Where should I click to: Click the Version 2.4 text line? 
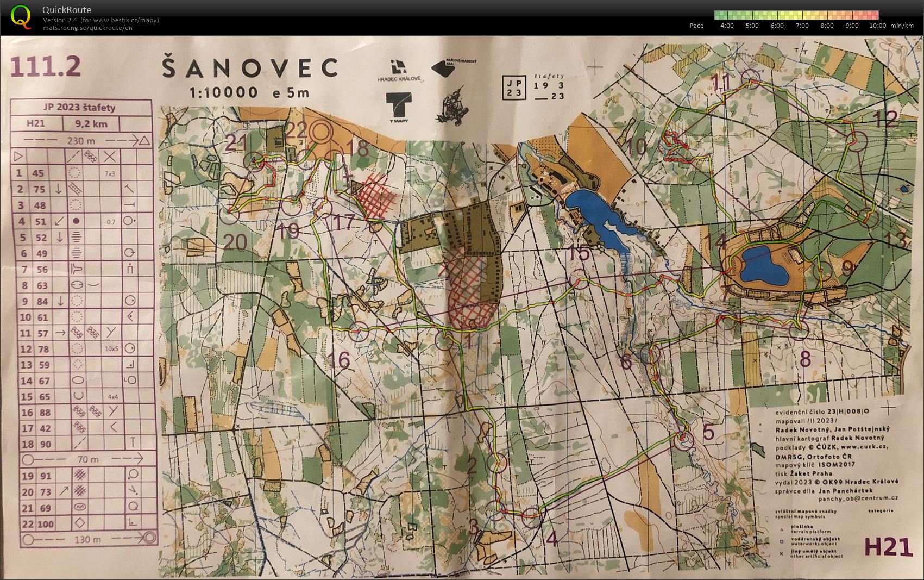click(100, 20)
